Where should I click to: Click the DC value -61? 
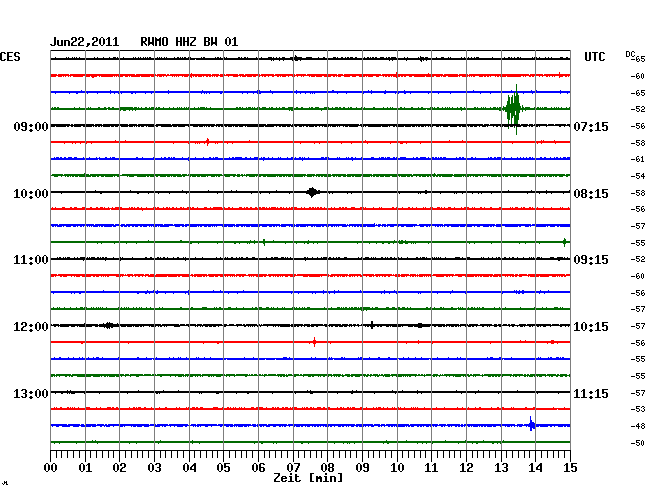point(638,159)
